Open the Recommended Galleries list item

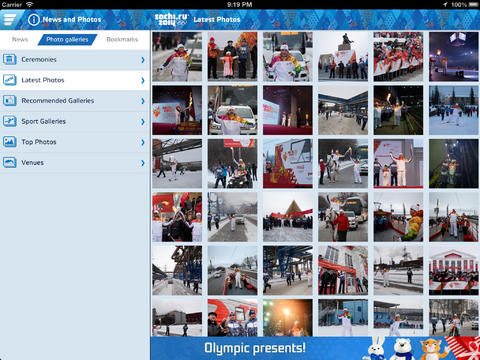tap(75, 101)
